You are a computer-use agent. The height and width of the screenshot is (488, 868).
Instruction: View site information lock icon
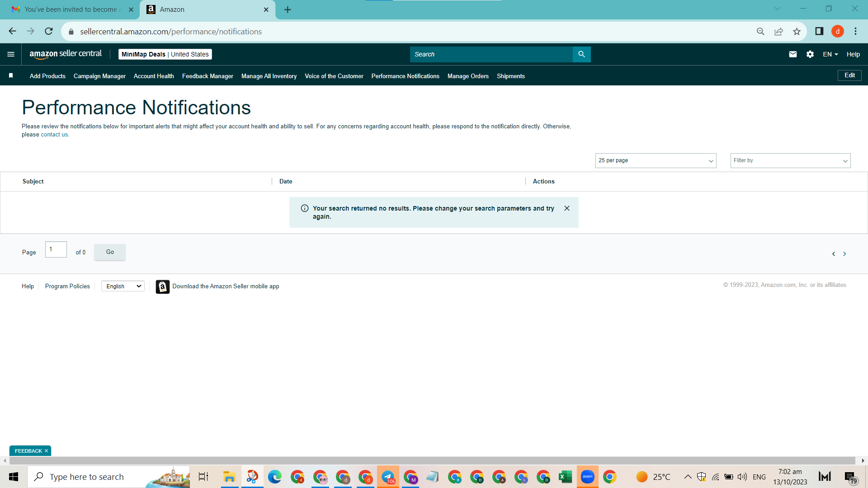pyautogui.click(x=71, y=32)
